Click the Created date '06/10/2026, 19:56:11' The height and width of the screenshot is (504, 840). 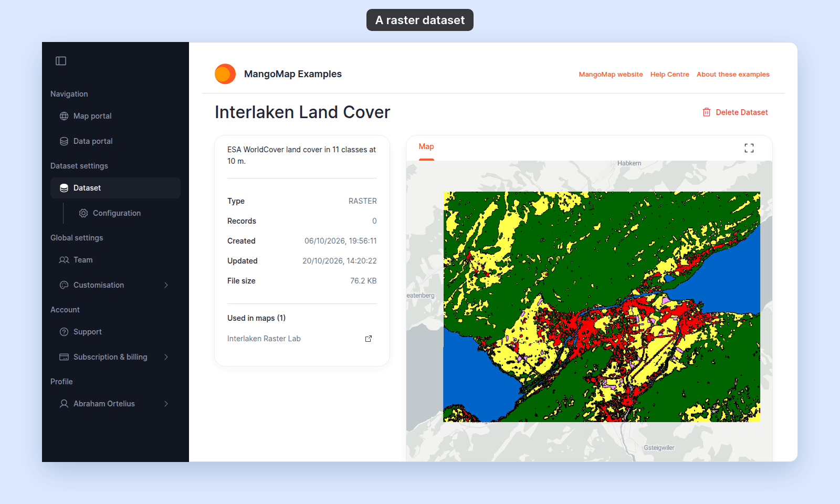[341, 241]
